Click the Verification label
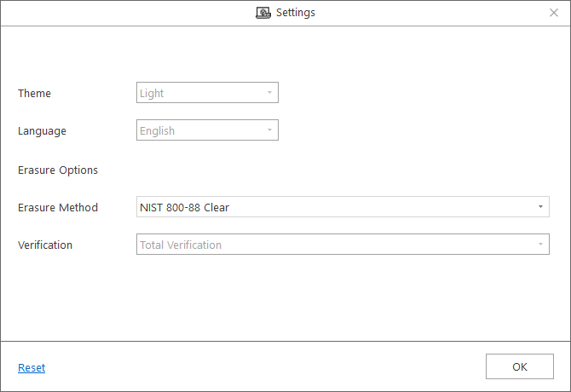This screenshot has width=571, height=392. pos(45,245)
